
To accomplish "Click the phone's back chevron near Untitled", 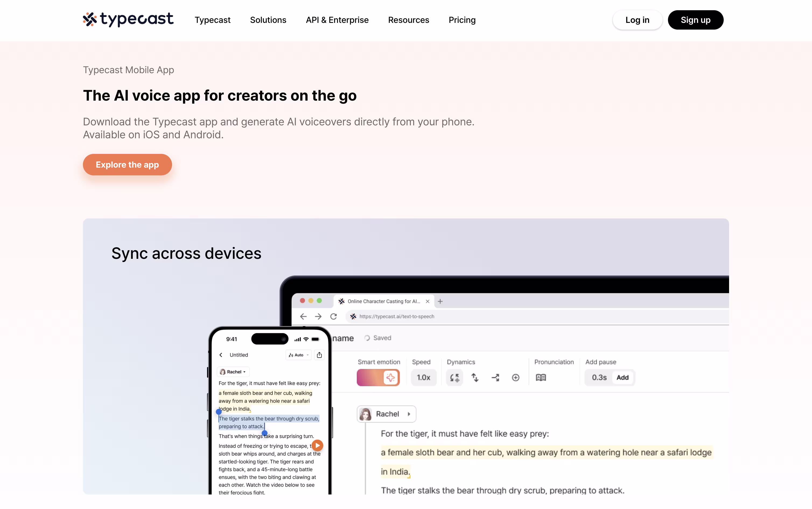I will click(x=221, y=355).
